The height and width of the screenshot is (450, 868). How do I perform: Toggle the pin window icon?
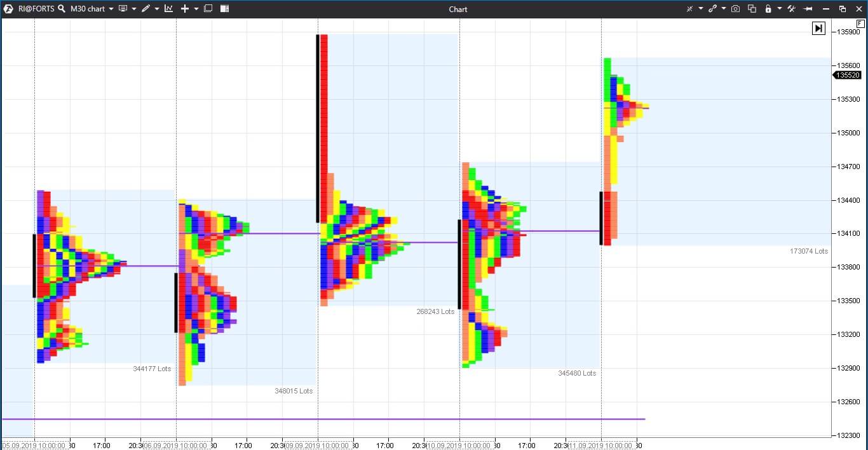click(x=808, y=9)
